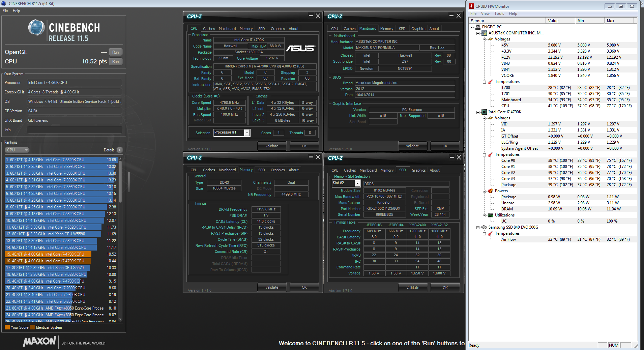Screen dimensions: 644x350
Task: Run the OpenGL benchmark
Action: (116, 52)
